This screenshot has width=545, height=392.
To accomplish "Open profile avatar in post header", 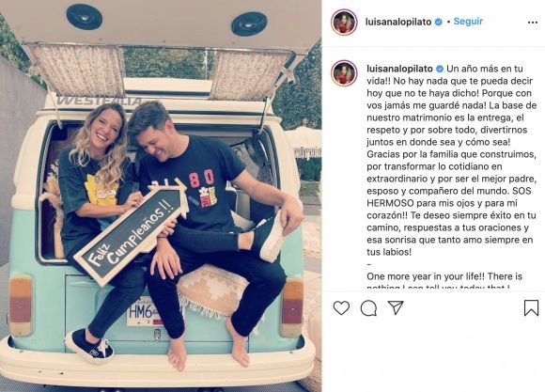I will point(344,23).
